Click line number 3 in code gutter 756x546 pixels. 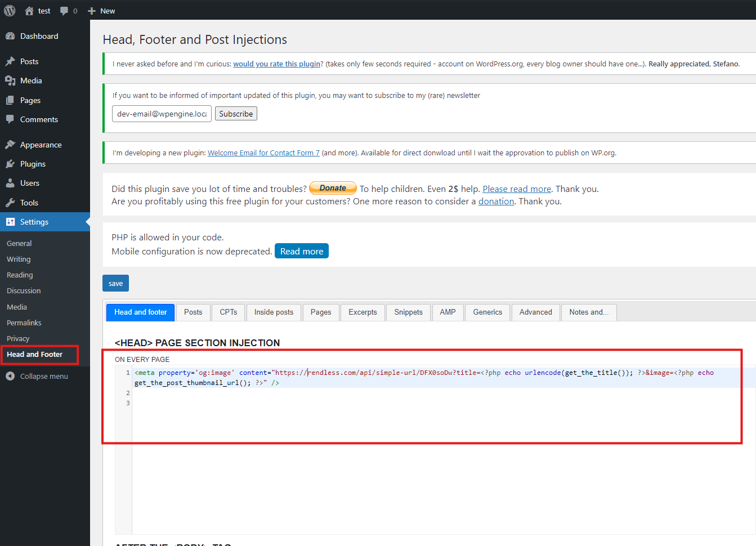pyautogui.click(x=128, y=403)
